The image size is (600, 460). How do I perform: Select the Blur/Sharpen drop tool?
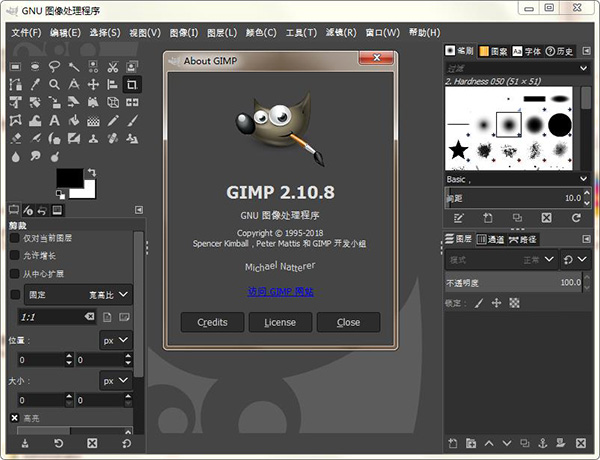(16, 157)
